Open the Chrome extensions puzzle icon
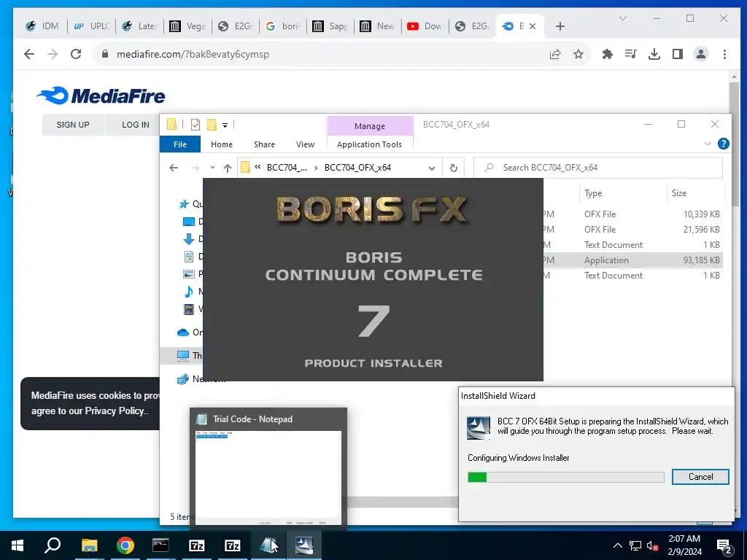This screenshot has height=560, width=747. (608, 54)
